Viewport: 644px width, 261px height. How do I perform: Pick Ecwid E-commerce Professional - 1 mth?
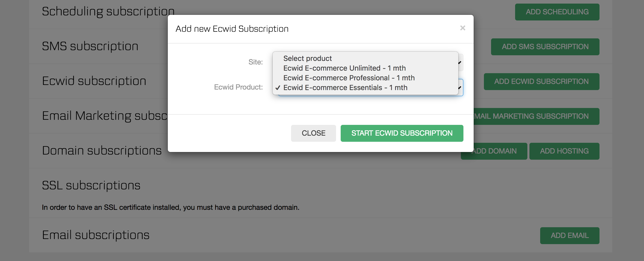click(x=349, y=78)
